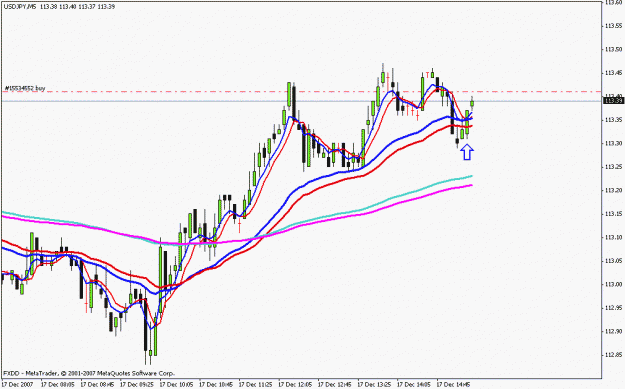Click the 17 Dec 08:45 time label
This screenshot has width=625, height=389.
click(x=98, y=385)
